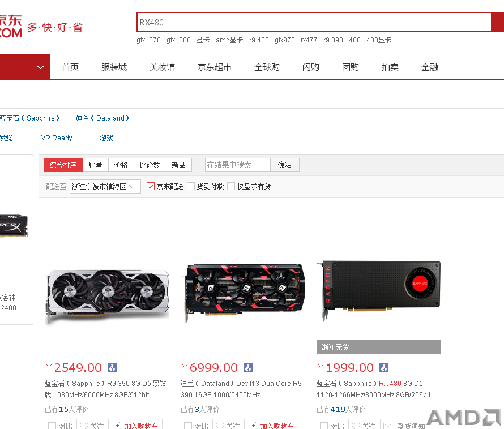Click heart 关注 icon for Sapphire RX 480
The image size is (504, 429).
pyautogui.click(x=356, y=426)
